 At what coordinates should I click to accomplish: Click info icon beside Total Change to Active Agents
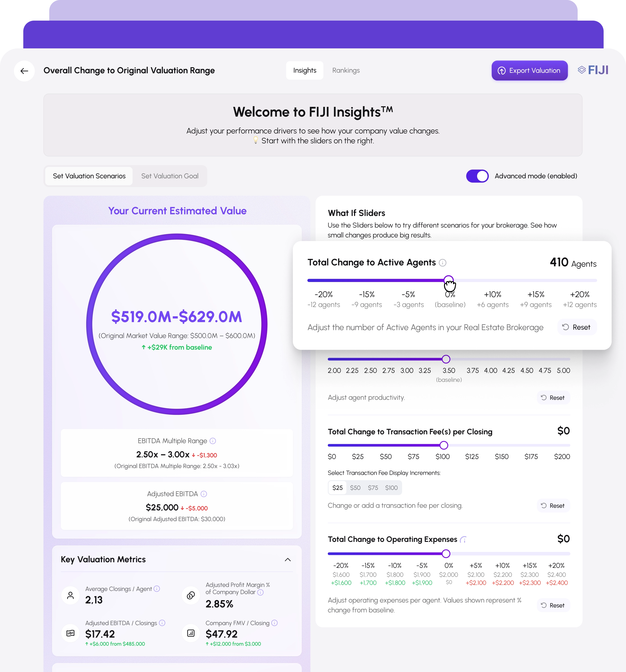point(443,263)
